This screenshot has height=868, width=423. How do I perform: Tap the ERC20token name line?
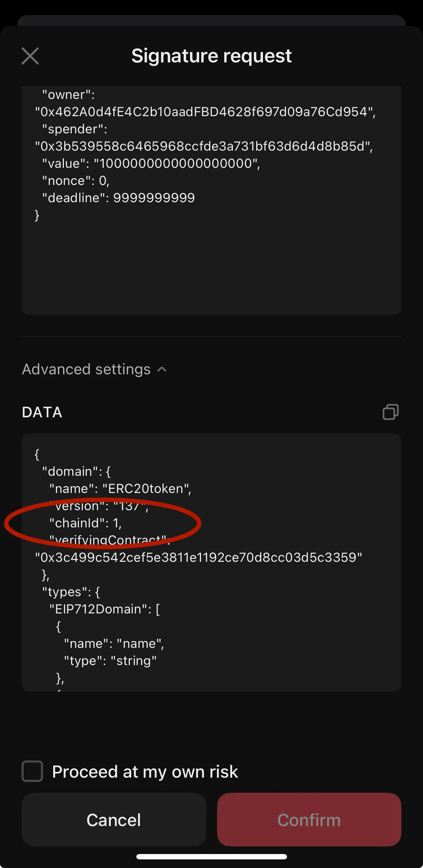tap(120, 489)
